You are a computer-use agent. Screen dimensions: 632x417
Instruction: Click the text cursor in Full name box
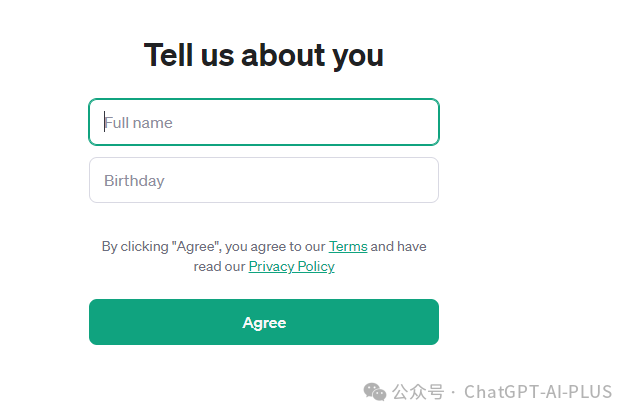click(x=105, y=122)
